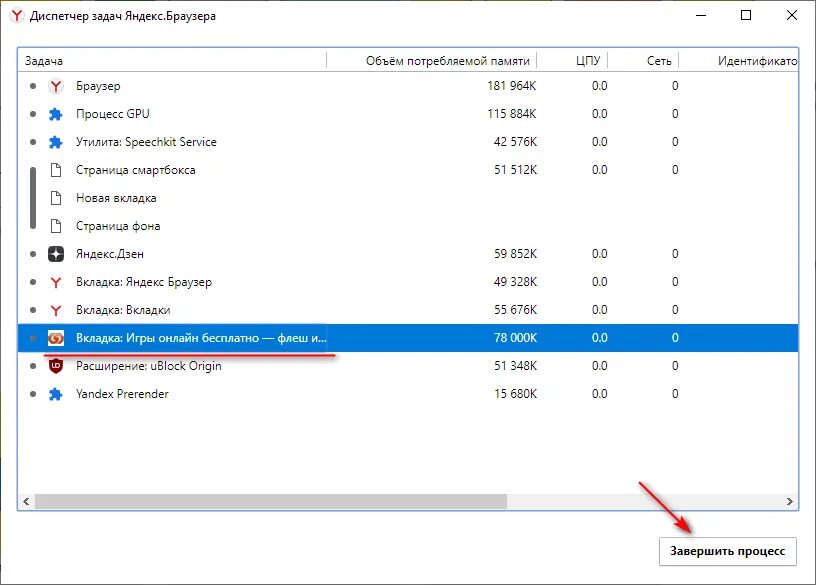The image size is (816, 585).
Task: Sort the list by the Задача column header
Action: tap(172, 61)
